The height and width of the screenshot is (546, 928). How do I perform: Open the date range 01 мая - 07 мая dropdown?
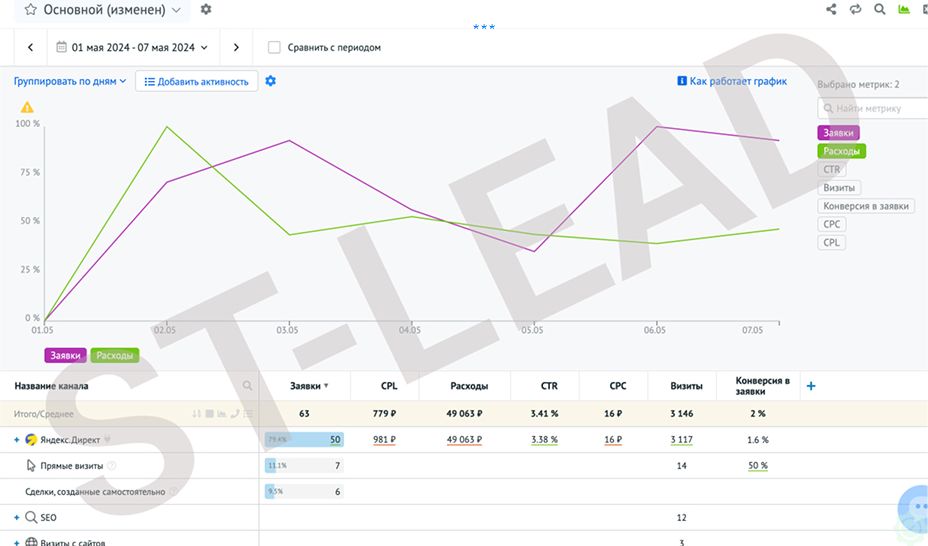point(132,47)
